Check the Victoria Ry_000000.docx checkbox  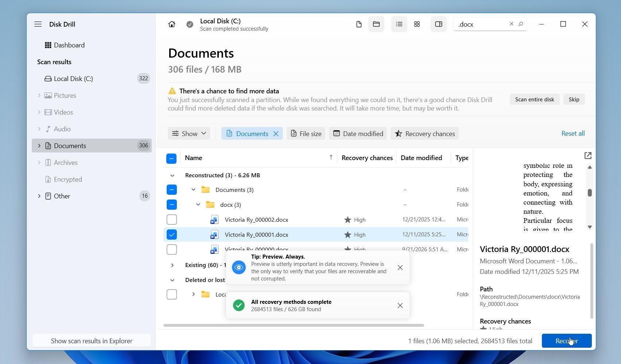pyautogui.click(x=171, y=249)
